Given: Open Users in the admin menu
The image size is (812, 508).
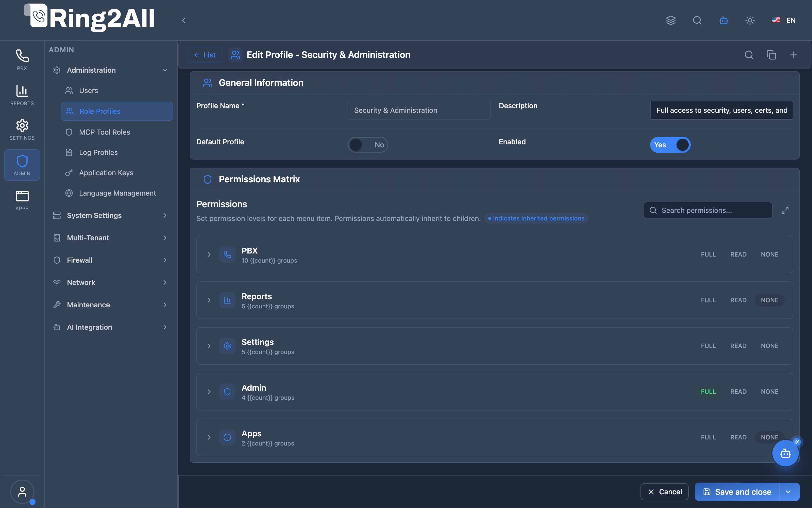Looking at the screenshot, I should pos(117,90).
